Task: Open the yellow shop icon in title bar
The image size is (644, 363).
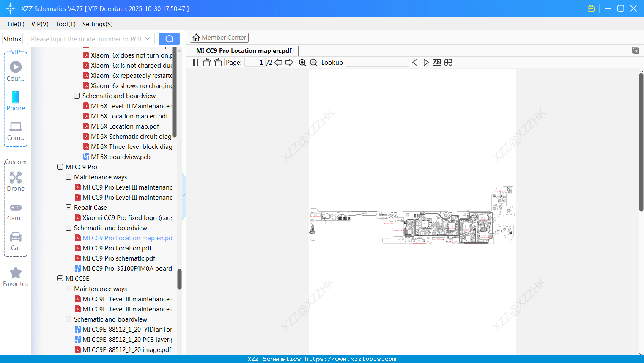Action: [591, 8]
